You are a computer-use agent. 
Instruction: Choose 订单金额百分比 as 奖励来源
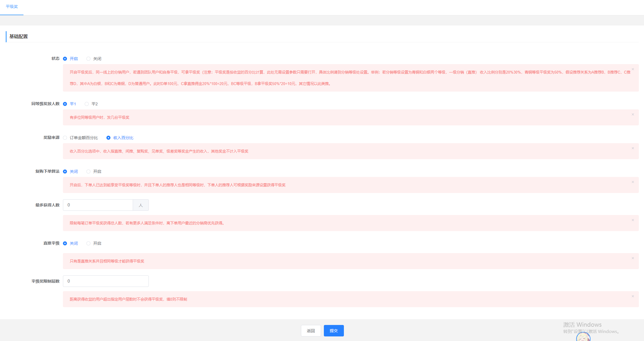tap(65, 138)
